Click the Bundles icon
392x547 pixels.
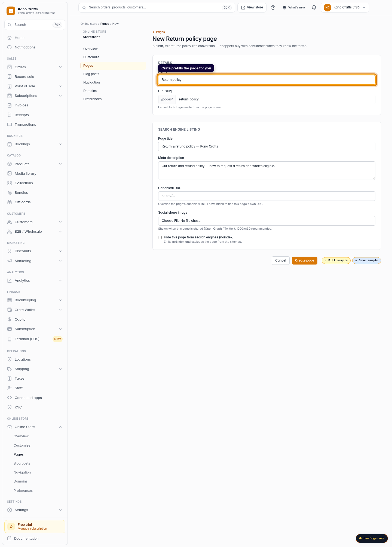tap(10, 193)
